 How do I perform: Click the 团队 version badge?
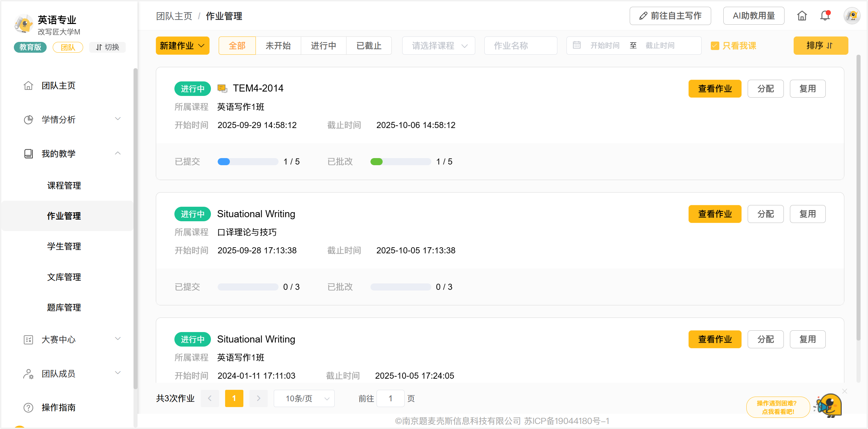(x=68, y=47)
